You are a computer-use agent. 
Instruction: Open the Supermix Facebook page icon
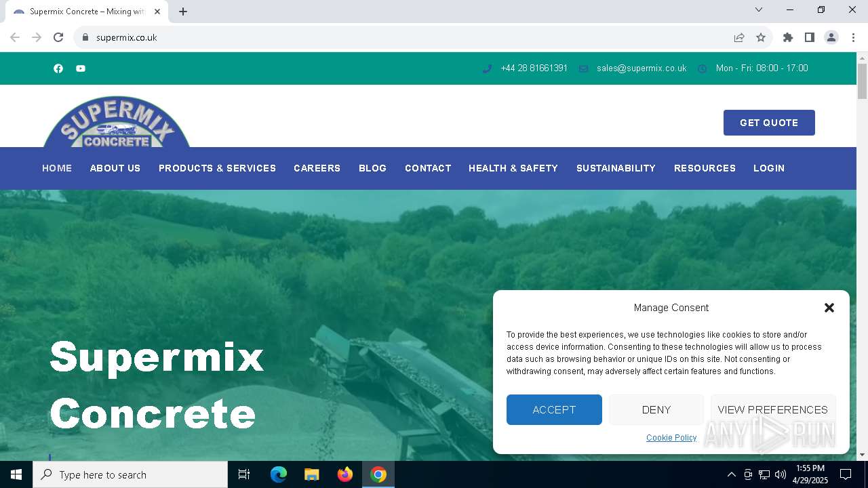pos(58,68)
